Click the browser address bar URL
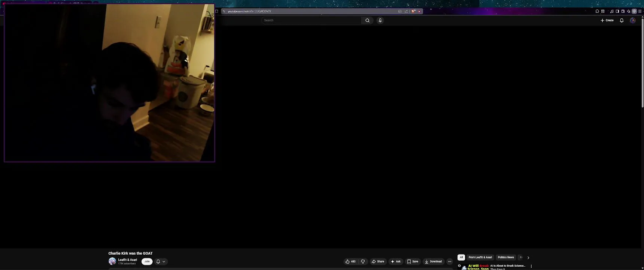 249,11
